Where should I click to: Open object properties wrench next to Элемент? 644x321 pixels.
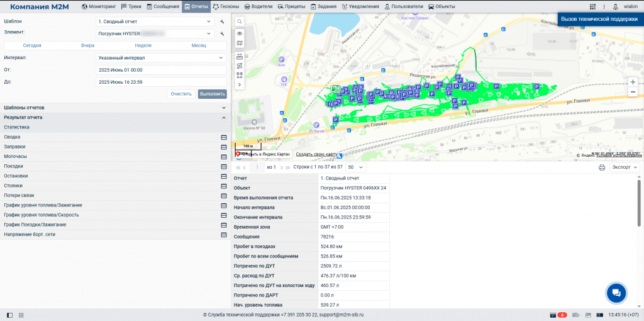(222, 34)
